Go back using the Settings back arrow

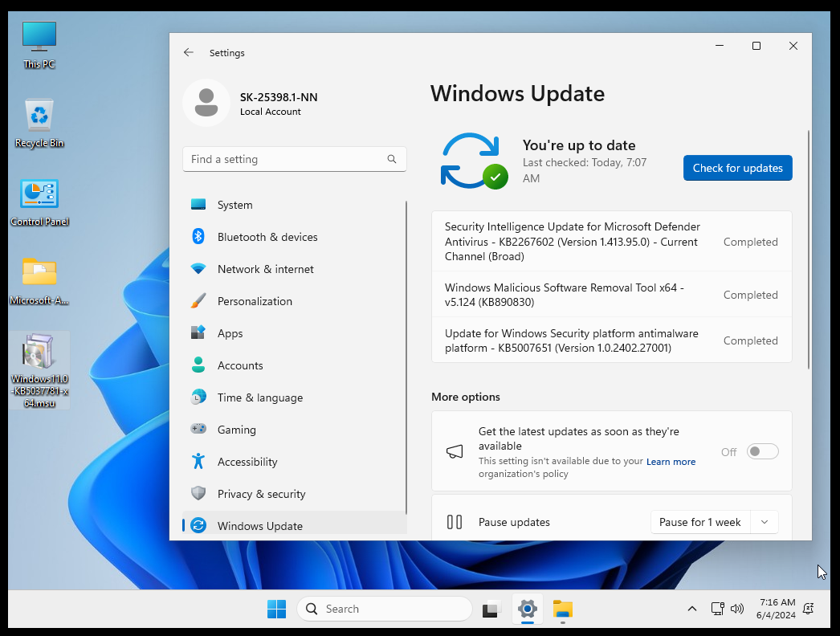pyautogui.click(x=189, y=52)
